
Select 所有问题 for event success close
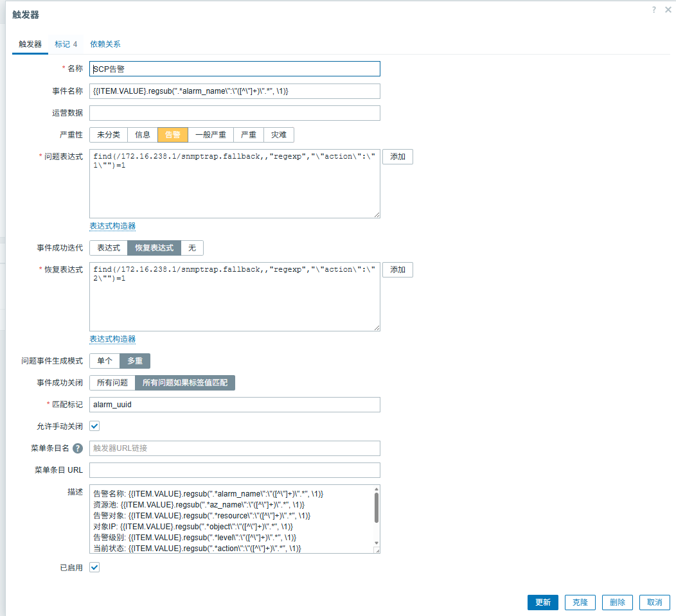pos(112,383)
